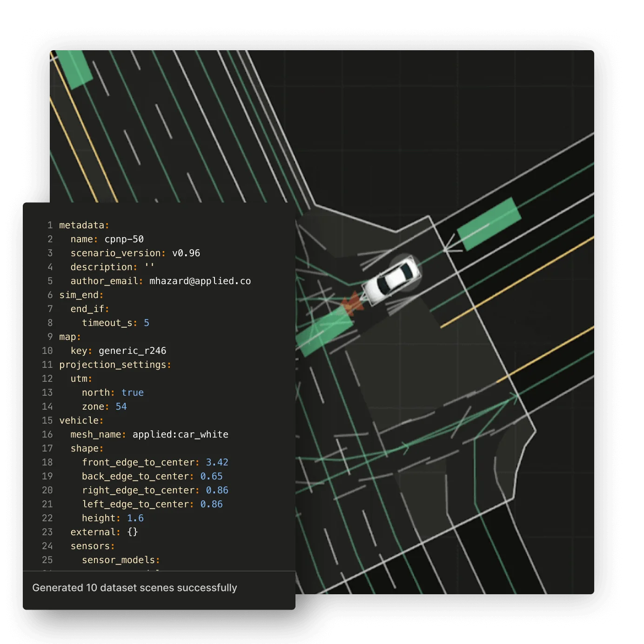Expand the sensor_models entry under sensors
Image resolution: width=644 pixels, height=644 pixels.
pyautogui.click(x=120, y=560)
